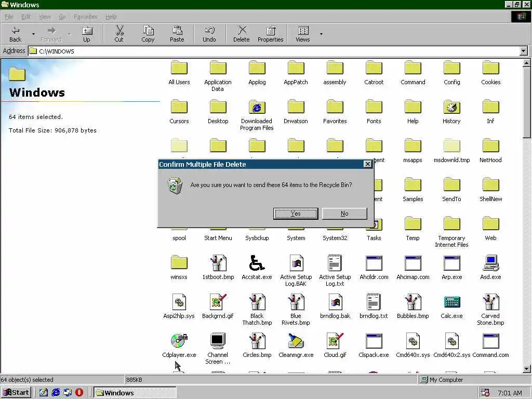Select the brndlog.bak file
Image resolution: width=532 pixels, height=399 pixels.
[x=335, y=307]
